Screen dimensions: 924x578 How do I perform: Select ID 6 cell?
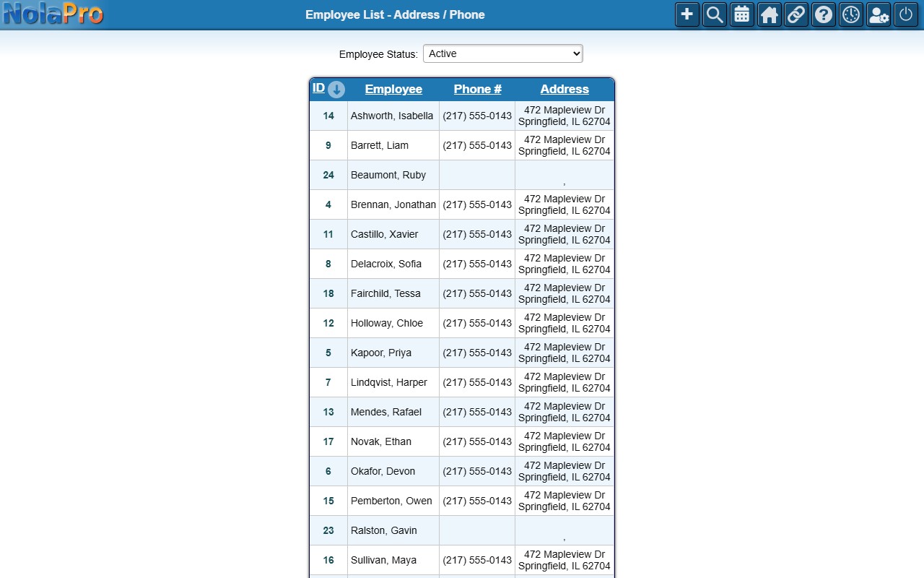[328, 471]
